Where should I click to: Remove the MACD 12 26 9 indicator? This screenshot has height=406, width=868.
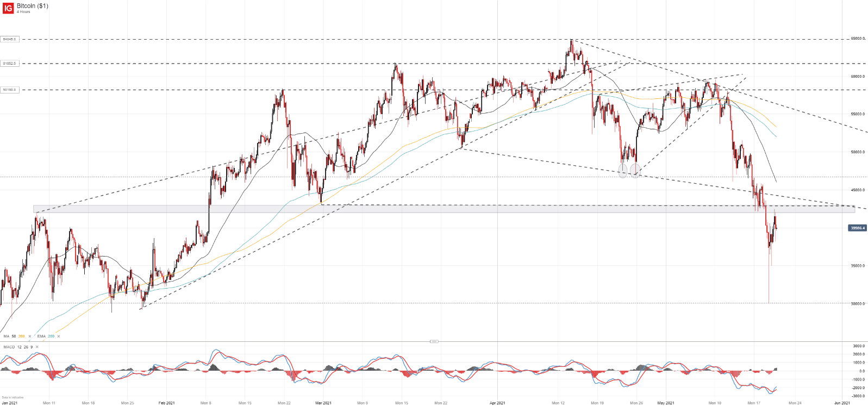pos(37,347)
